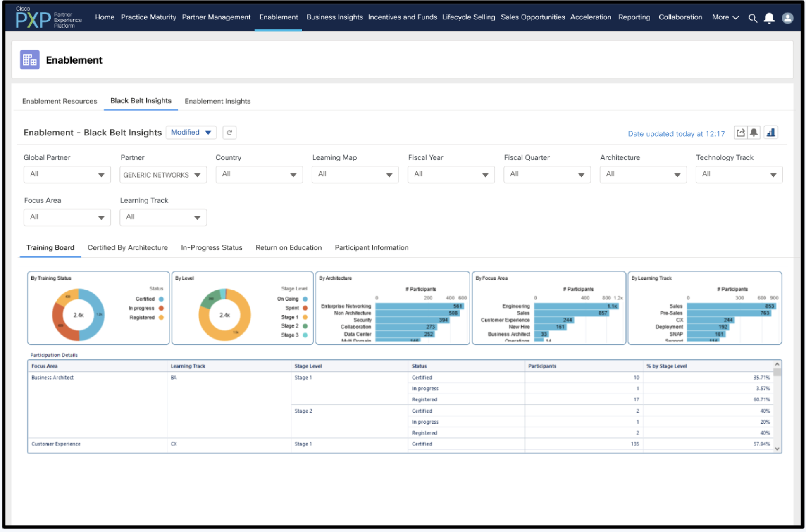Click the share/export dashboard icon

coord(740,133)
